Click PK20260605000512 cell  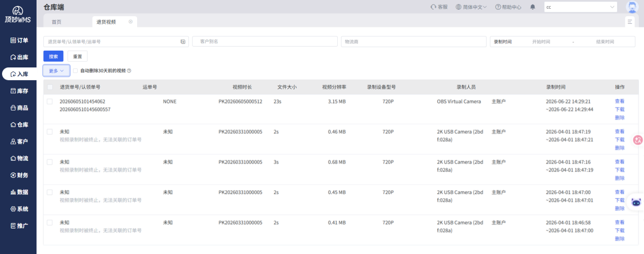(240, 101)
